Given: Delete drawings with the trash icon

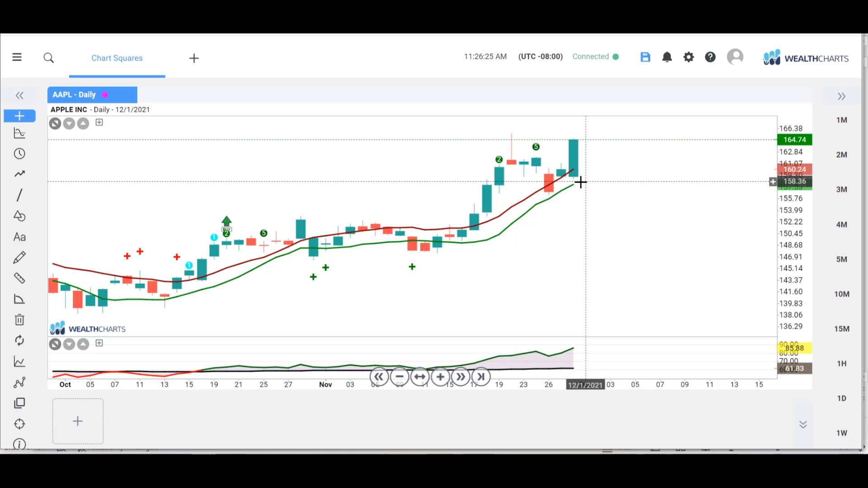Looking at the screenshot, I should (19, 320).
